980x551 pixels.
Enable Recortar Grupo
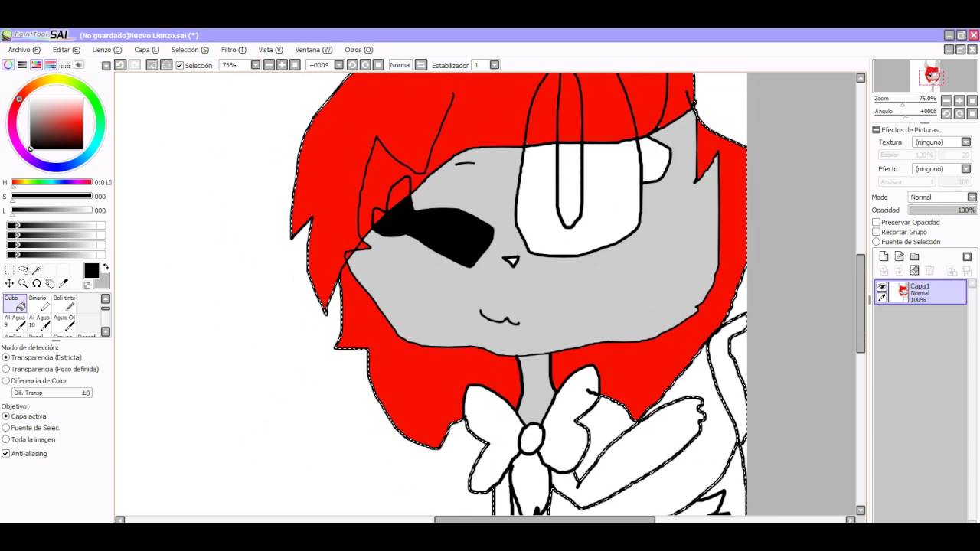pos(877,232)
